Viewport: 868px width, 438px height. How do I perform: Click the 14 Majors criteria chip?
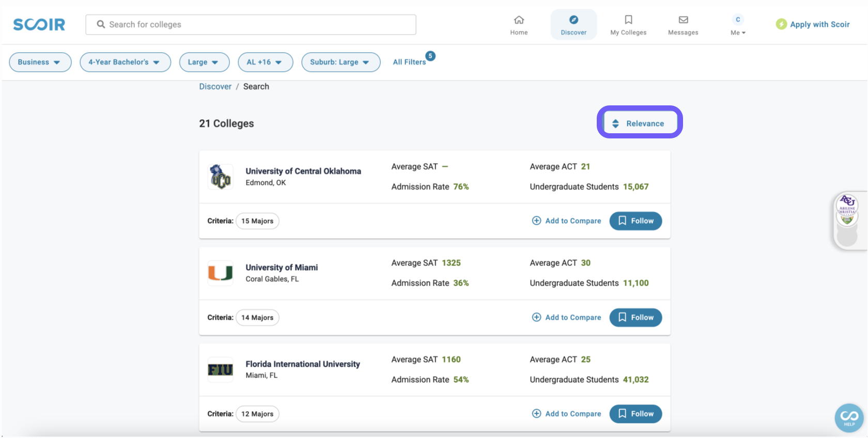[x=257, y=318]
